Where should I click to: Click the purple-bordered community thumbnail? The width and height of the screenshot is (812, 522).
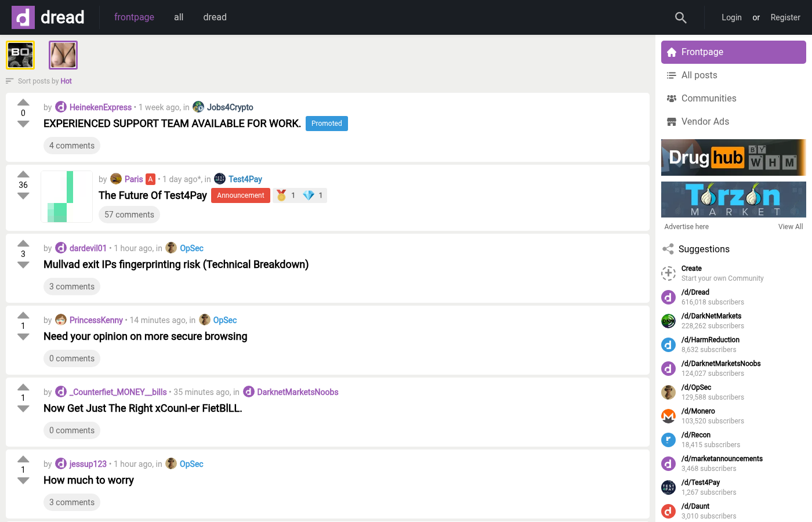[63, 55]
